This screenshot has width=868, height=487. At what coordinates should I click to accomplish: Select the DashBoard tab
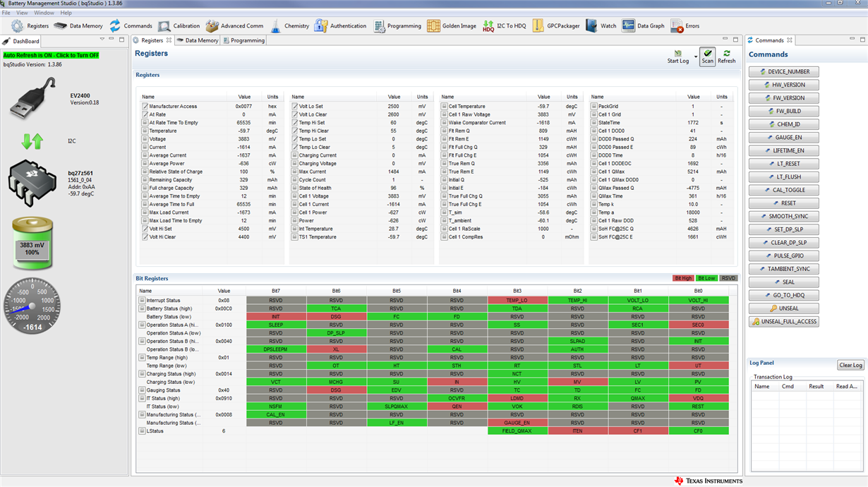[22, 41]
